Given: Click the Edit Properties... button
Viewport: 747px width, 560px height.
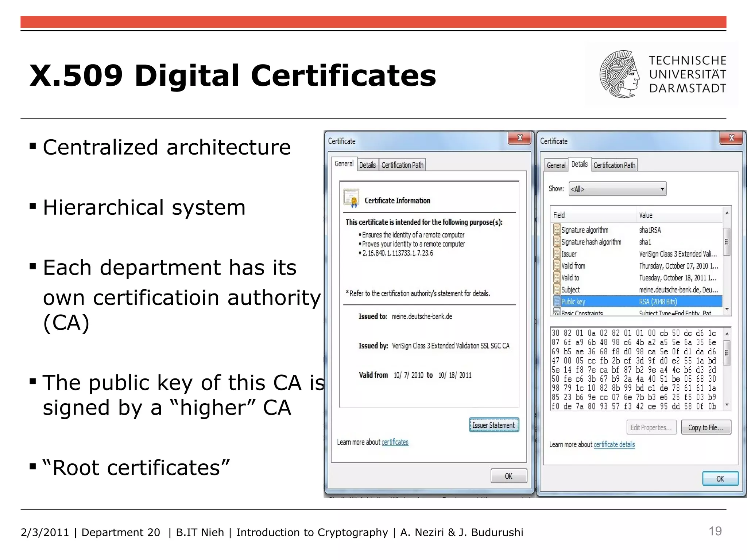Looking at the screenshot, I should pyautogui.click(x=651, y=427).
